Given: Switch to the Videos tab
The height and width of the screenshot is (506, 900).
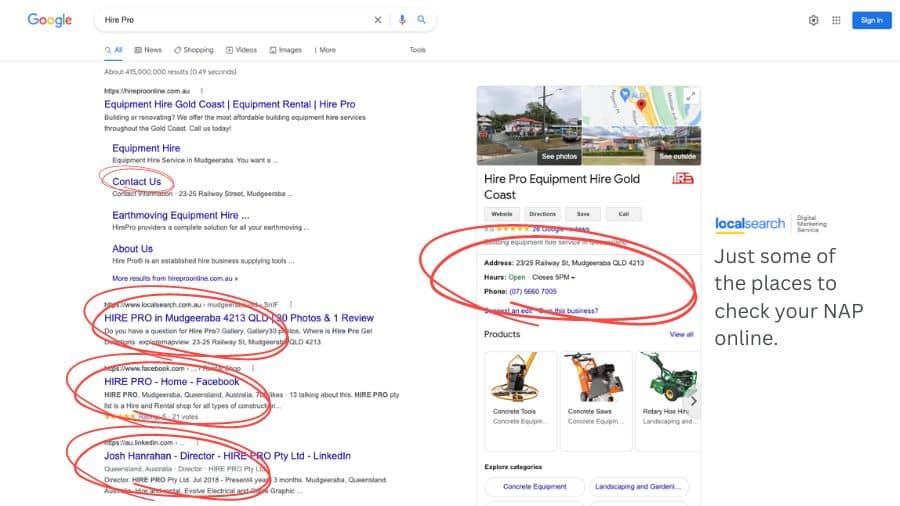Looking at the screenshot, I should click(242, 50).
